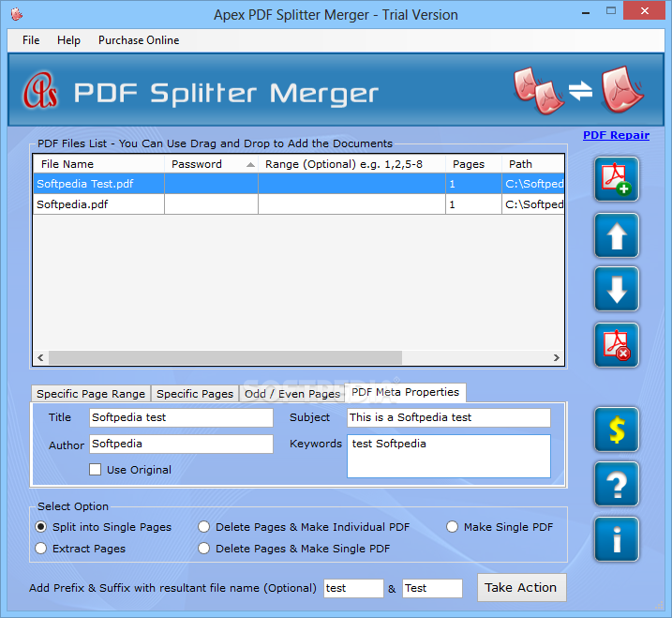Click the suffix field containing 'Test'
Viewport: 672px width, 618px height.
coord(432,588)
